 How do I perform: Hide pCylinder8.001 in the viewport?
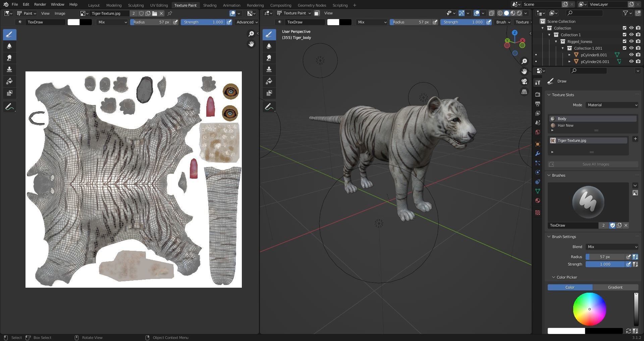631,55
